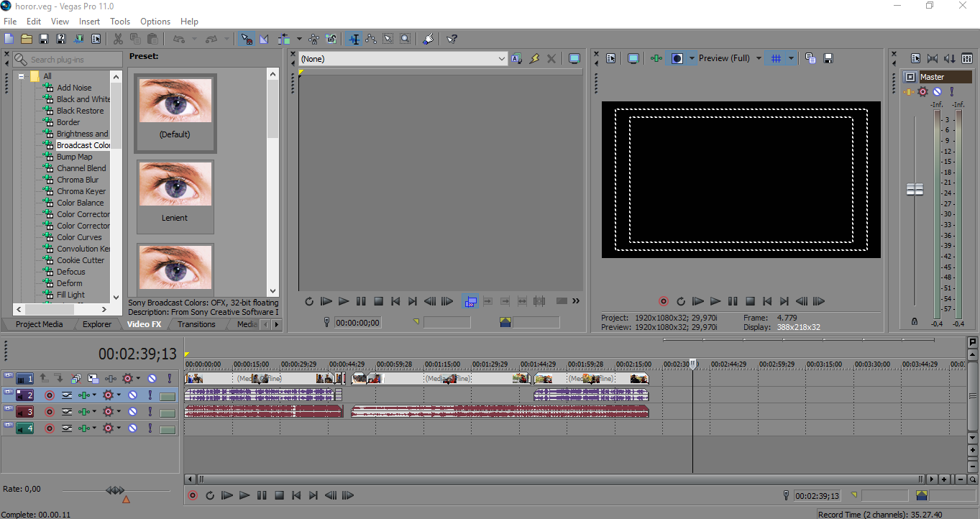Arm audio track 3 for record
980x519 pixels.
[50, 412]
